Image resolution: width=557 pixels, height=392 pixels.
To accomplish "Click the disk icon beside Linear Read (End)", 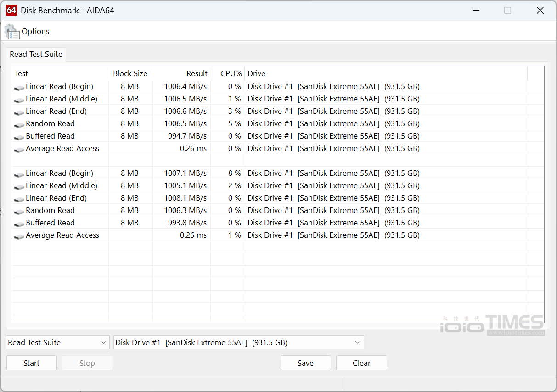I will click(x=19, y=111).
